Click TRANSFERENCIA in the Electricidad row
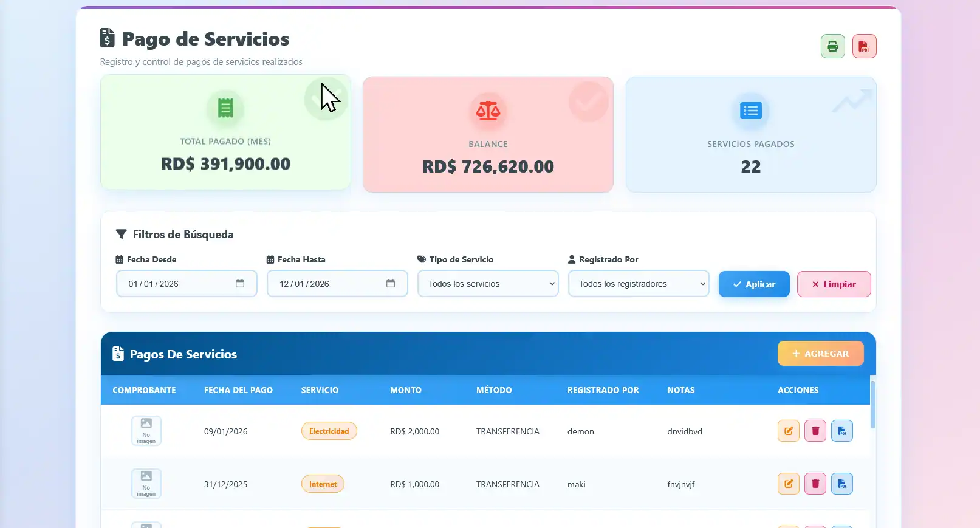The height and width of the screenshot is (528, 980). click(x=508, y=431)
